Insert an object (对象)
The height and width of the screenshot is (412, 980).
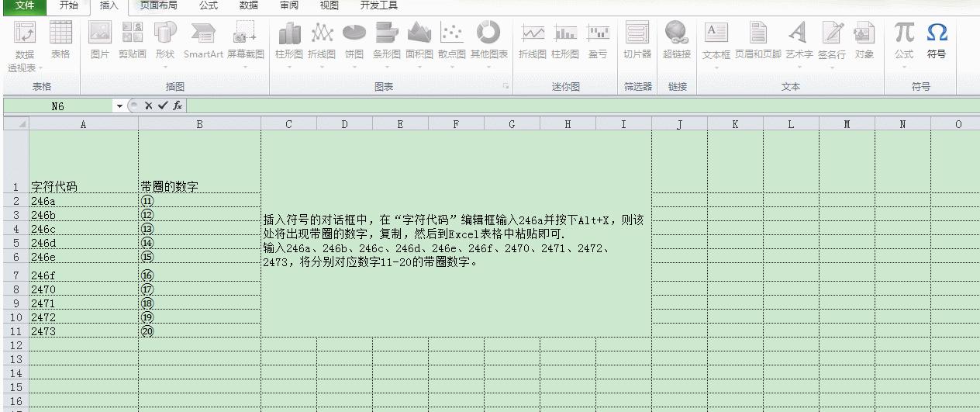pyautogui.click(x=864, y=40)
